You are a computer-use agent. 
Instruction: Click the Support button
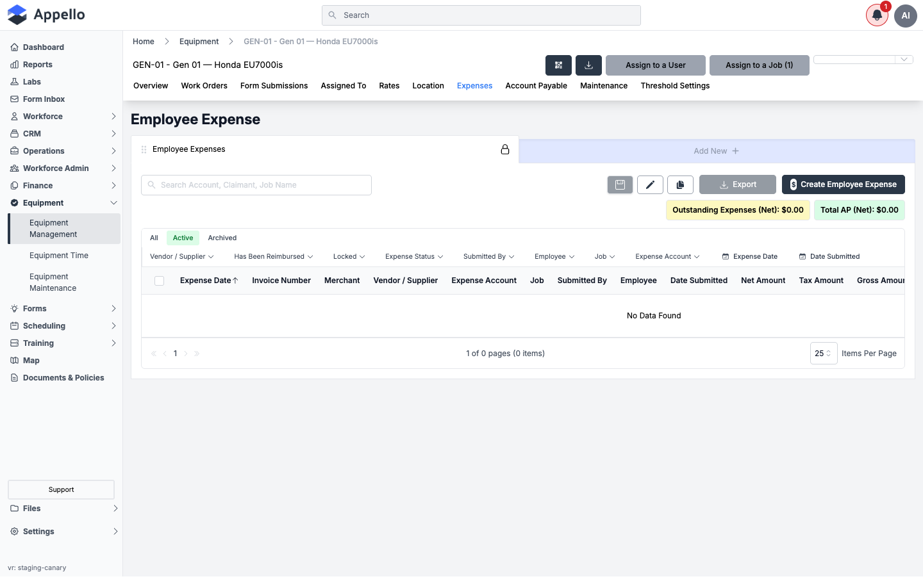click(x=61, y=490)
